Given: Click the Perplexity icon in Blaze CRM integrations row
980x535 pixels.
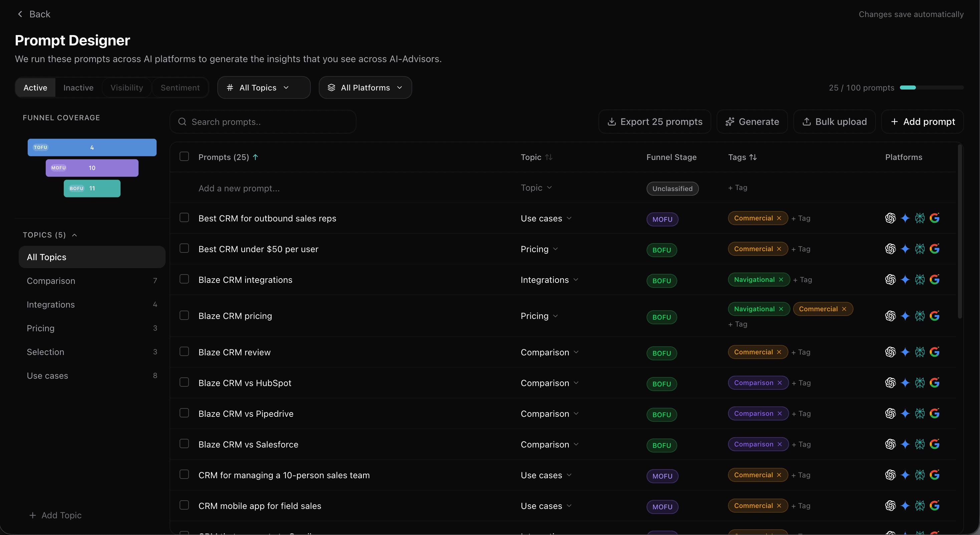Looking at the screenshot, I should tap(920, 280).
